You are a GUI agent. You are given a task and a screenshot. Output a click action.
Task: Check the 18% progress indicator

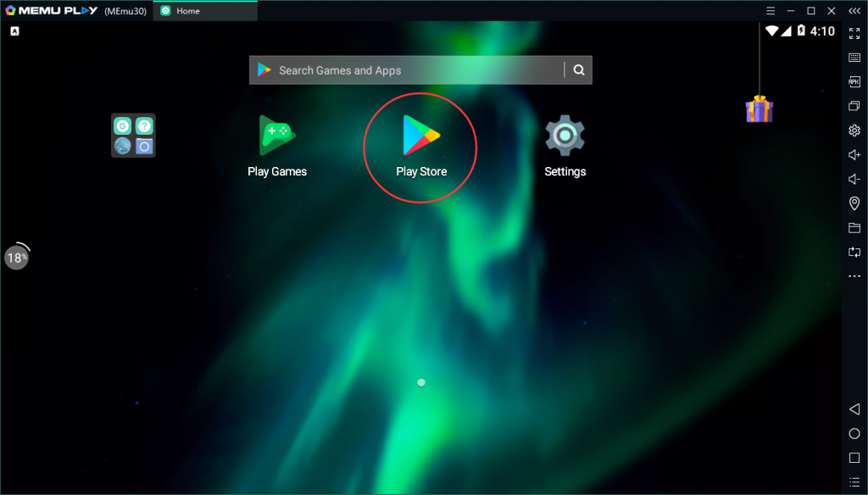point(17,257)
